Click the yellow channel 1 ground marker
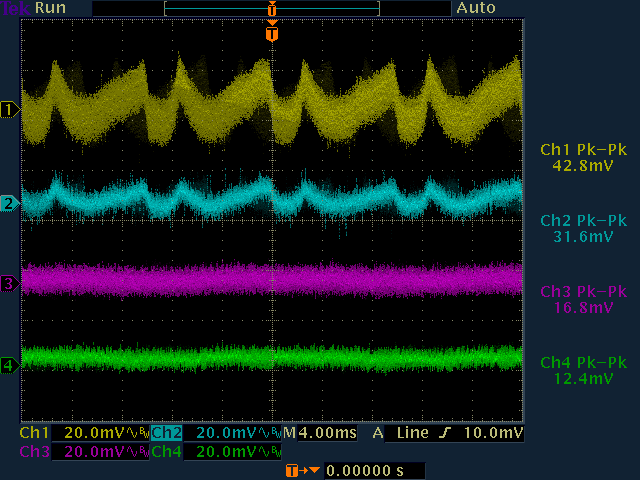The image size is (640, 480). [x=10, y=109]
